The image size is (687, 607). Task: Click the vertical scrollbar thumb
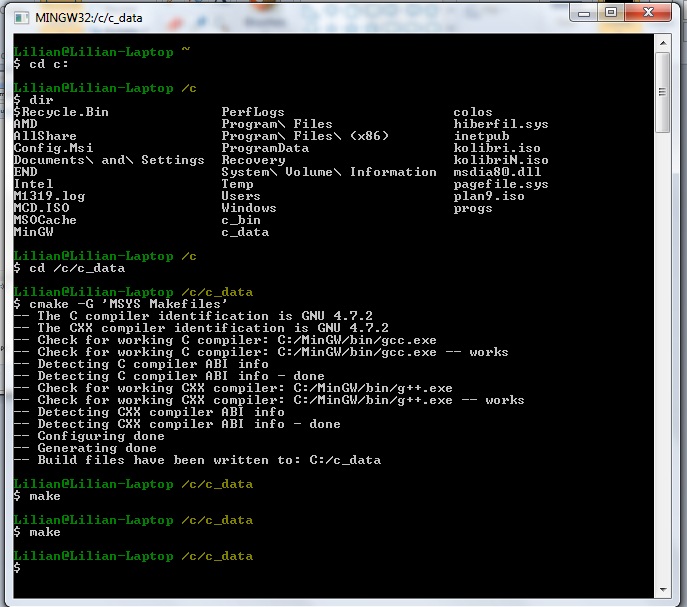coord(662,92)
